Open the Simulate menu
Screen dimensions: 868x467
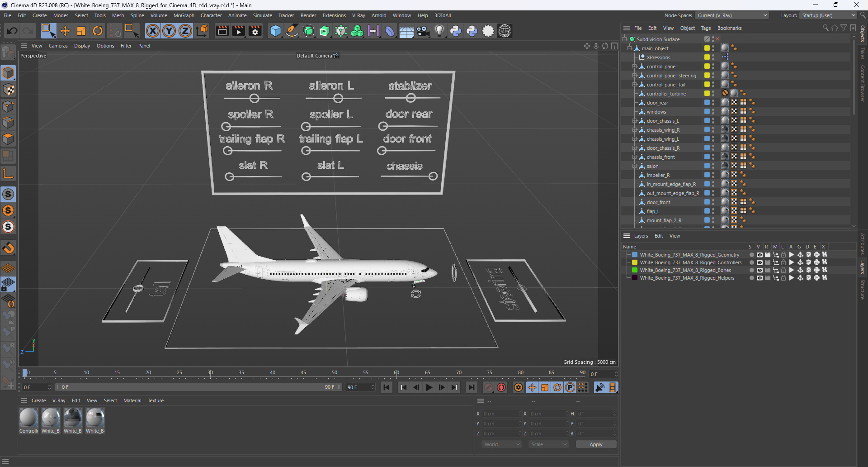pos(262,15)
